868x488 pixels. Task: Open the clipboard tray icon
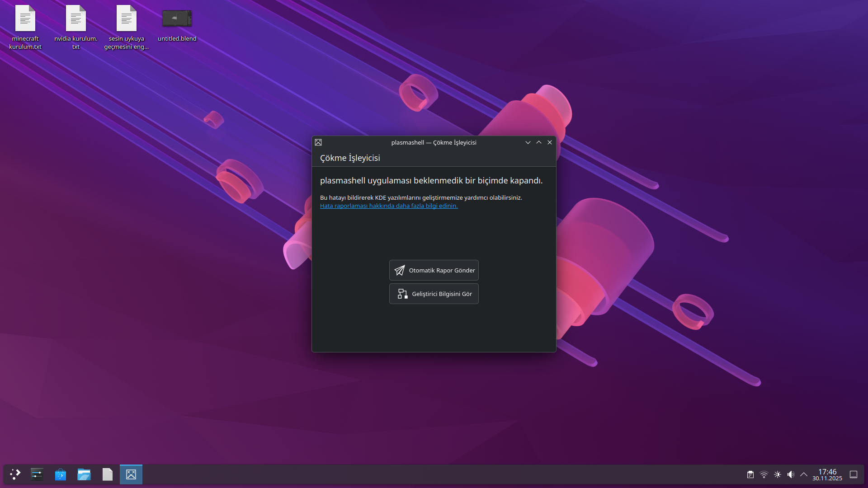(750, 474)
